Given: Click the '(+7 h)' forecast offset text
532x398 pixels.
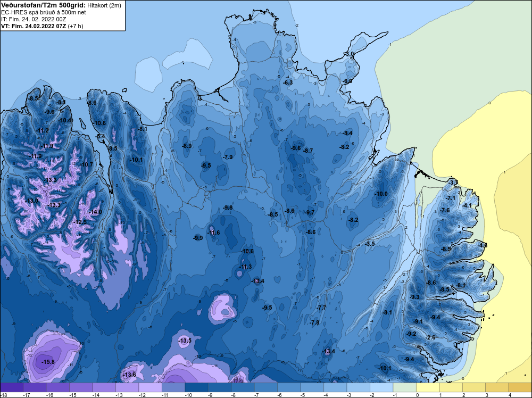Looking at the screenshot, I should click(76, 26).
